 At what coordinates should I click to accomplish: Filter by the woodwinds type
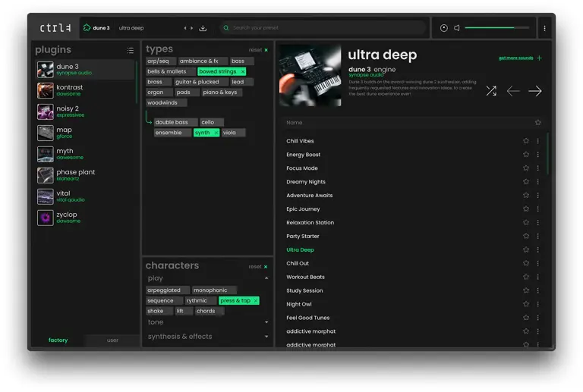(x=166, y=102)
